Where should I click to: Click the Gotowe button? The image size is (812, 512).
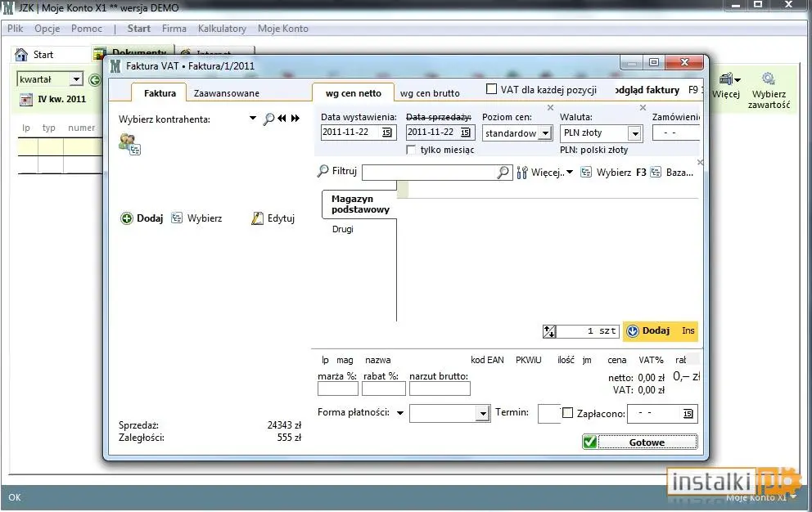(x=640, y=442)
